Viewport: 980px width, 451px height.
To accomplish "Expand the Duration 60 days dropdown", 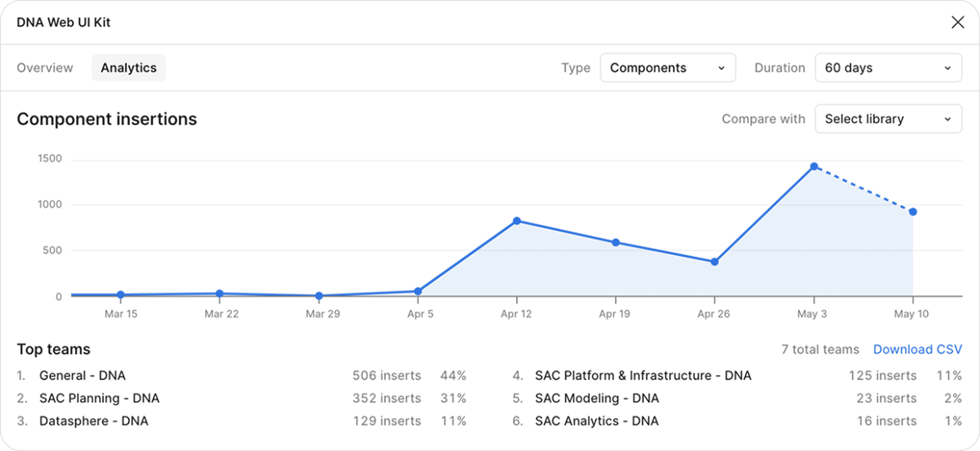I will [888, 68].
